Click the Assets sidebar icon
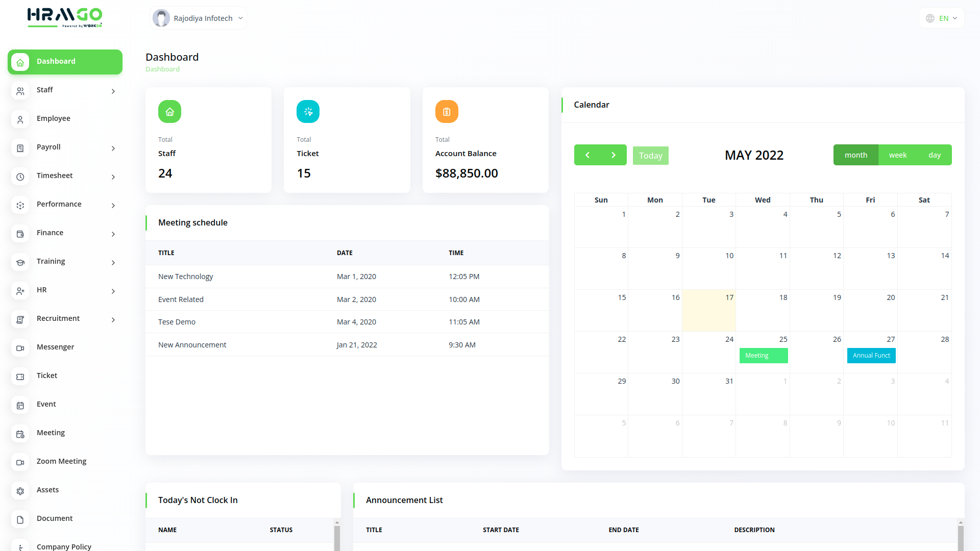Viewport: 980px width, 551px height. click(20, 491)
